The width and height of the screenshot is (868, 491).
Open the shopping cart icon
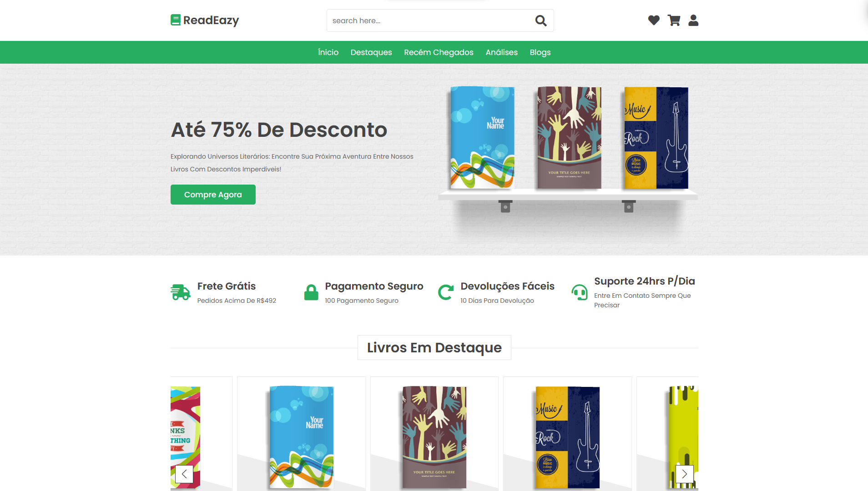tap(674, 20)
